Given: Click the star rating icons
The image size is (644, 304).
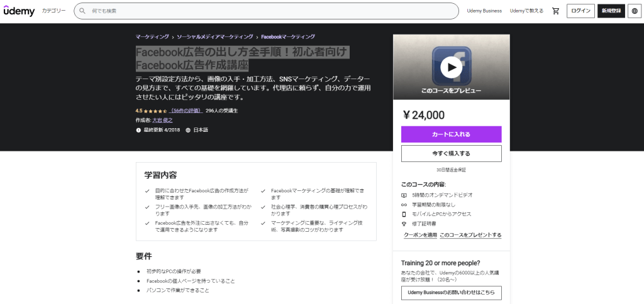Looking at the screenshot, I should pos(155,111).
